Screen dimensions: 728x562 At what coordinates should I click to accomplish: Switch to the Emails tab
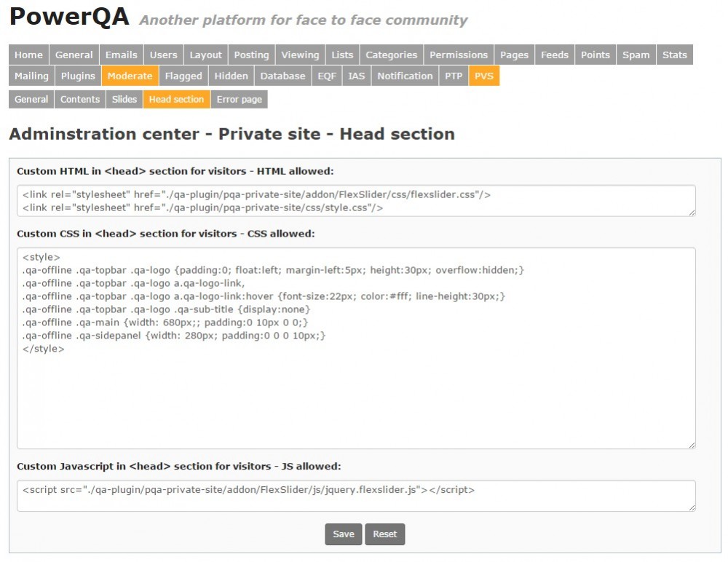121,55
